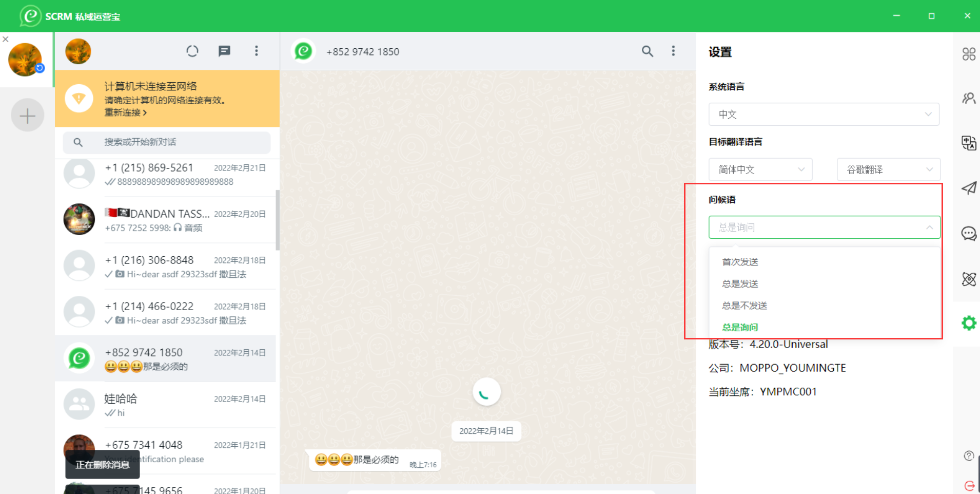Click the 重新连接 reconnect link
Screen dimensions: 980x494
tap(126, 112)
